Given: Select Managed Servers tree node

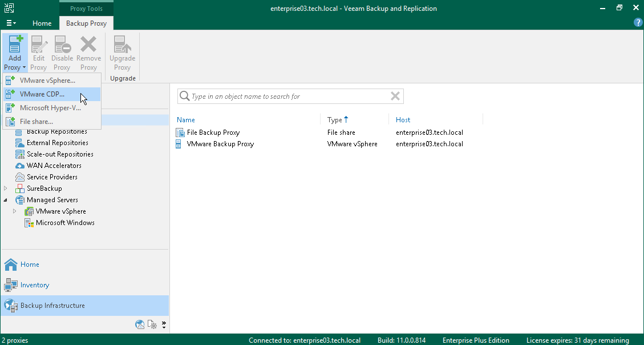Looking at the screenshot, I should (x=52, y=200).
